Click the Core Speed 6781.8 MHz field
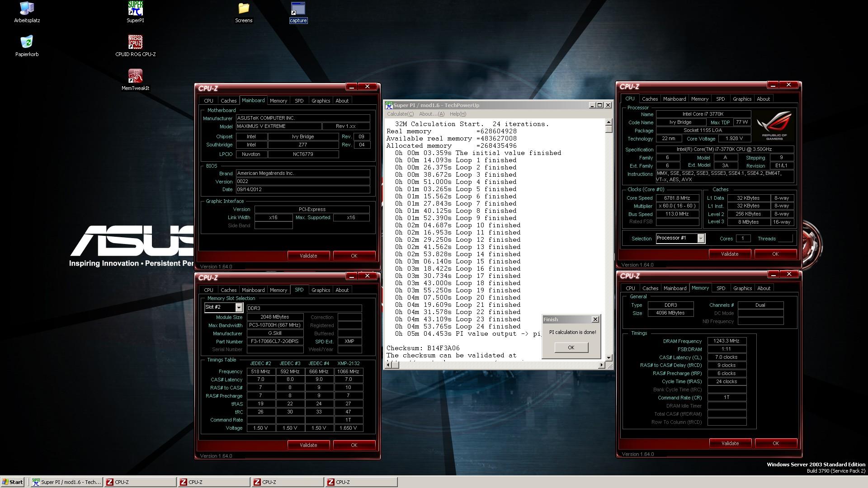Screen dimensions: 868x488 pyautogui.click(x=677, y=198)
